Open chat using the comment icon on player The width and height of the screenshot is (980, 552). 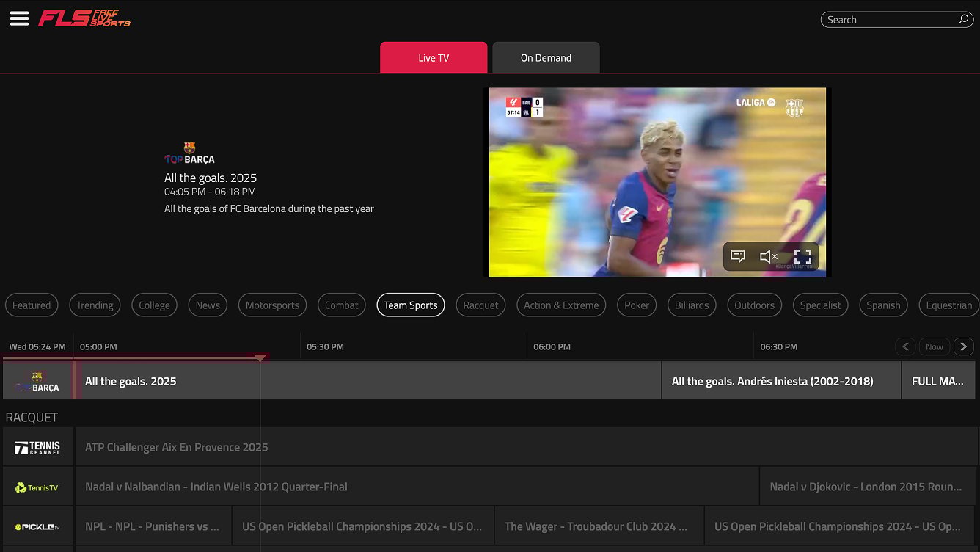tap(738, 256)
